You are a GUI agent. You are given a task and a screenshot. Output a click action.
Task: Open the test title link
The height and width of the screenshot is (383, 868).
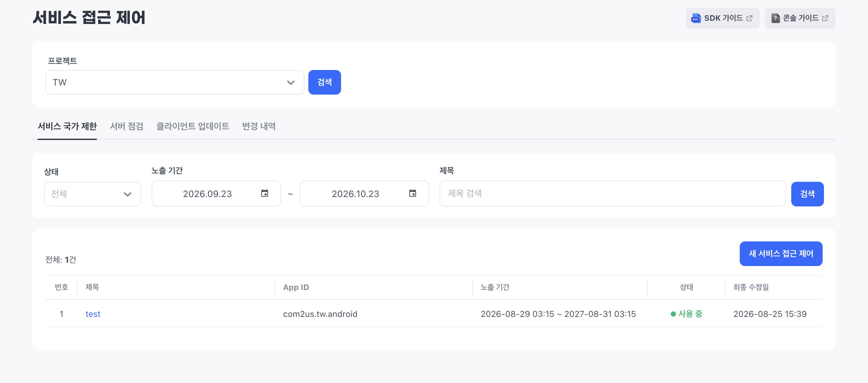click(93, 314)
